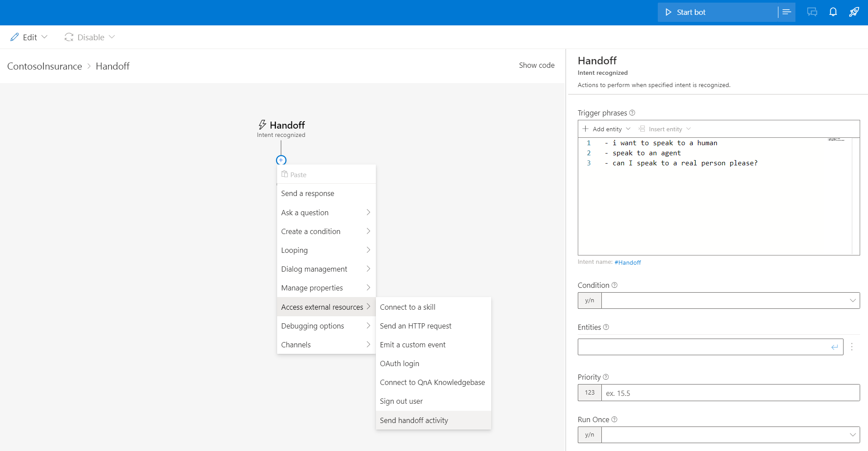Open the notifications bell
This screenshot has width=868, height=451.
tap(833, 12)
